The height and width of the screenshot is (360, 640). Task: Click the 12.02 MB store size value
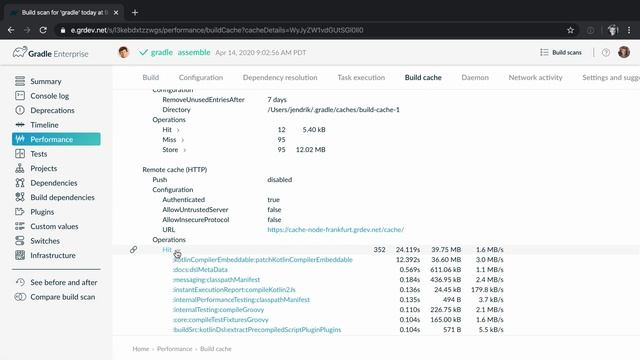pos(311,150)
